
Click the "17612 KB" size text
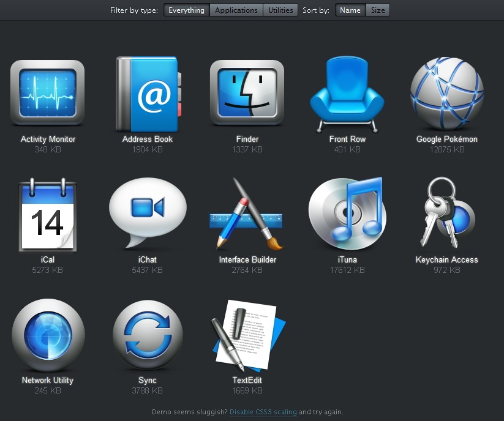(347, 270)
